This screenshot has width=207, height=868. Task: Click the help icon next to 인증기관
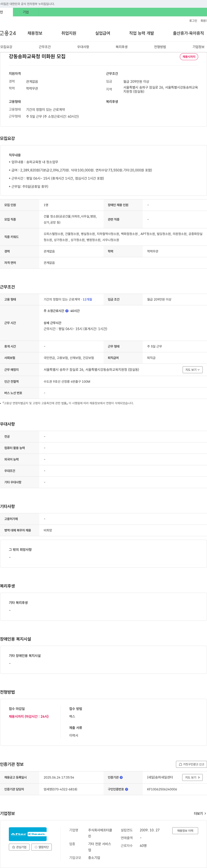coord(121,777)
